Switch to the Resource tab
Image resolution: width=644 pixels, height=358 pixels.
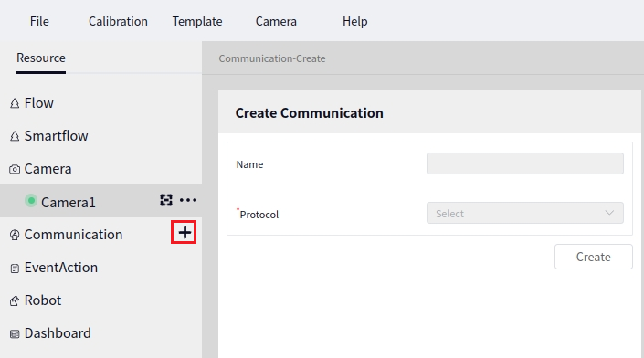[x=41, y=58]
